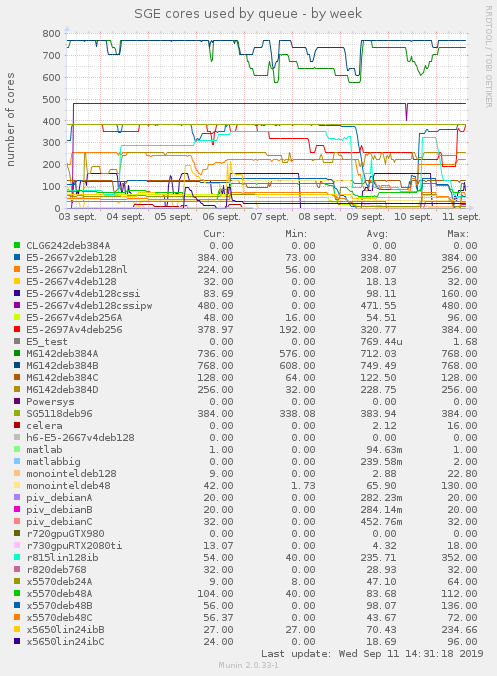
Task: Click the Last update timestamp text
Action: (x=372, y=654)
